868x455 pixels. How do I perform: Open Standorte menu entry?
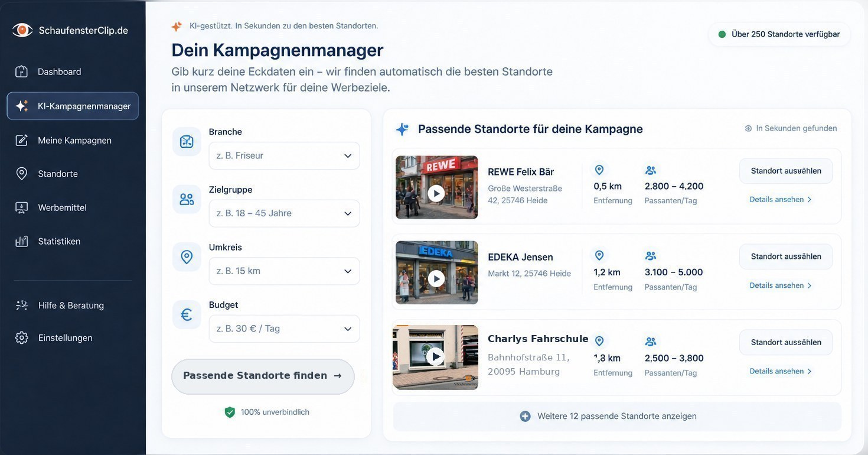[x=73, y=174]
